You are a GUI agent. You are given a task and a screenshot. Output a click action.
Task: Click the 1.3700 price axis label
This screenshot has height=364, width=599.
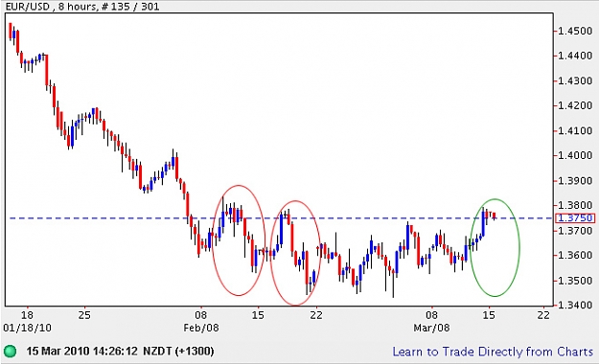pyautogui.click(x=575, y=231)
